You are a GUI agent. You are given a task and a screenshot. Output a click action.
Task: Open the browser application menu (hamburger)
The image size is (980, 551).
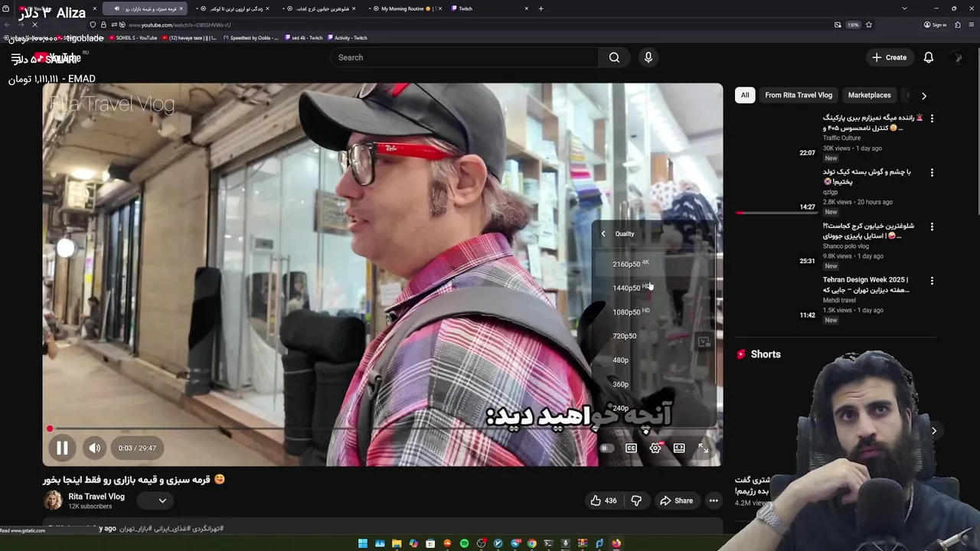click(970, 24)
